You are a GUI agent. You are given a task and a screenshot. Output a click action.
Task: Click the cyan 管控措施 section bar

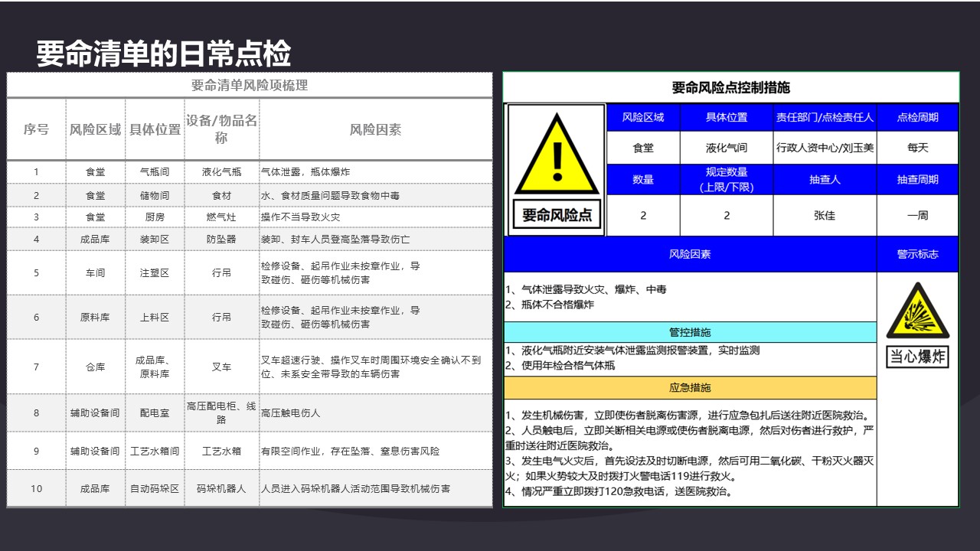[690, 332]
